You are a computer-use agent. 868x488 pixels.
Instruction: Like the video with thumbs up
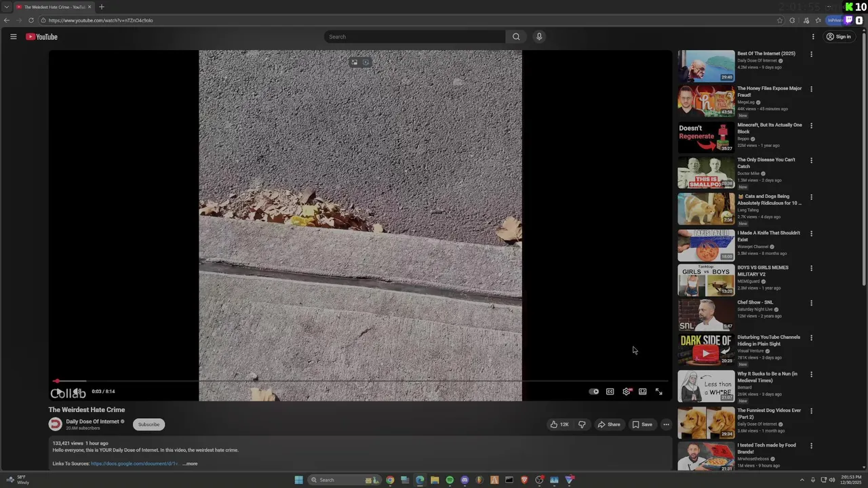(559, 424)
